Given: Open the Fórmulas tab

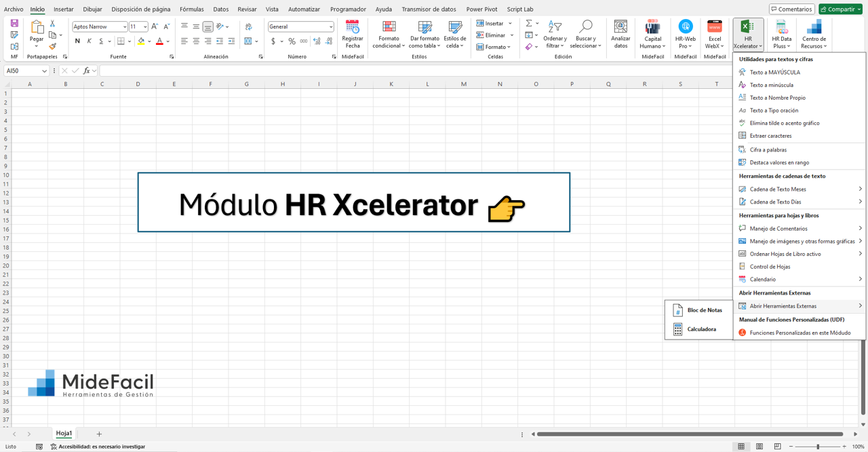Looking at the screenshot, I should [x=192, y=10].
